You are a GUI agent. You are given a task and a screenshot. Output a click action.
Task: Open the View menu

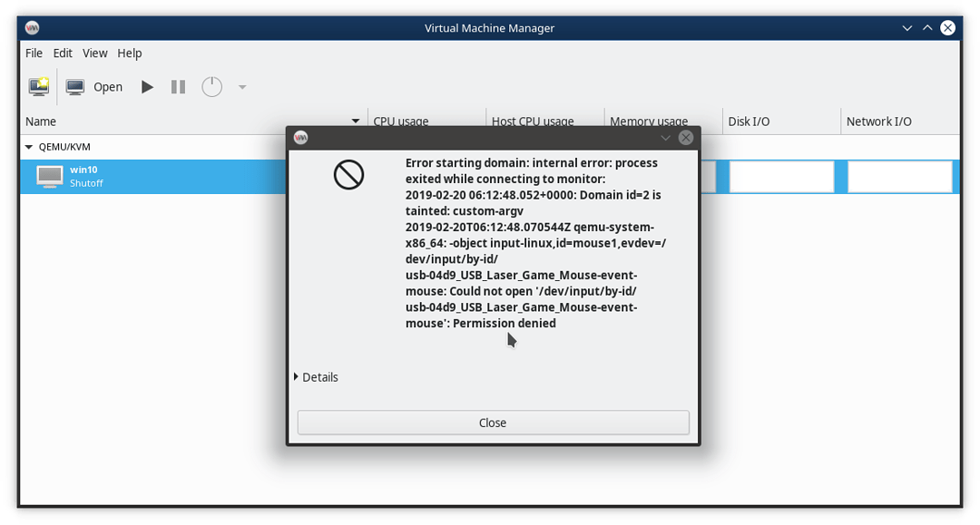point(95,53)
